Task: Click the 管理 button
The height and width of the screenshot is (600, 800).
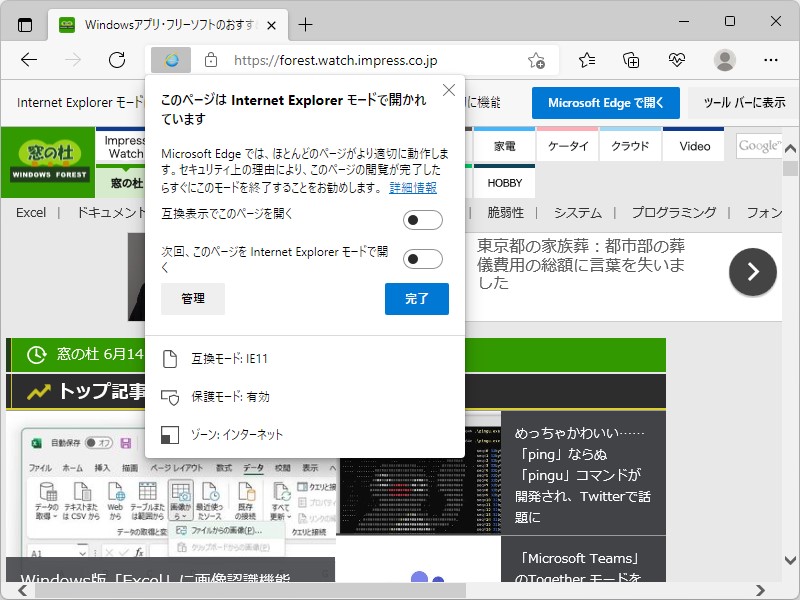Action: pos(192,299)
